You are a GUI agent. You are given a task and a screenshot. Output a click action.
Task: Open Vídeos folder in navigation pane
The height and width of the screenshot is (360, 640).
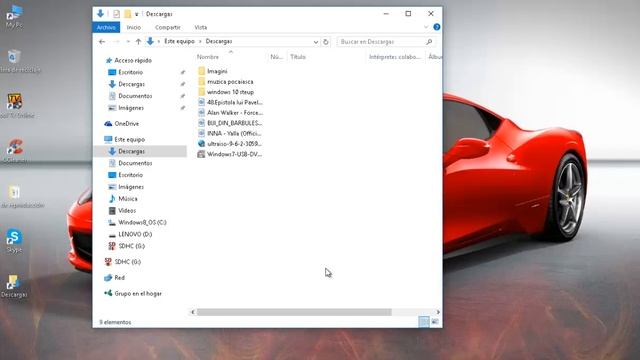point(127,211)
